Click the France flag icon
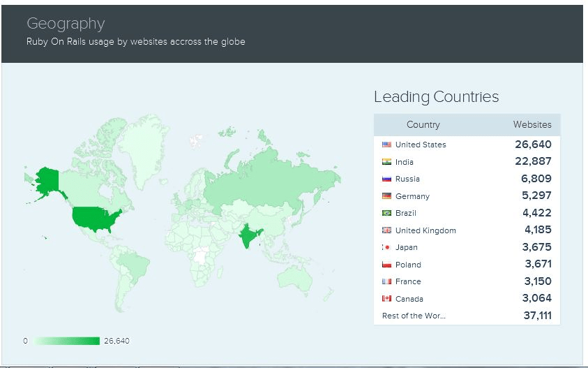 click(x=386, y=281)
